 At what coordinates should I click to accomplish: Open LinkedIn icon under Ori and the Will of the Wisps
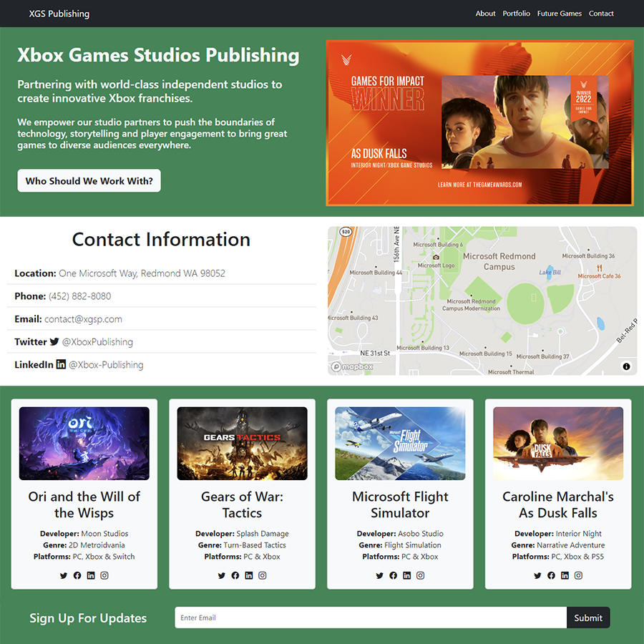click(91, 575)
